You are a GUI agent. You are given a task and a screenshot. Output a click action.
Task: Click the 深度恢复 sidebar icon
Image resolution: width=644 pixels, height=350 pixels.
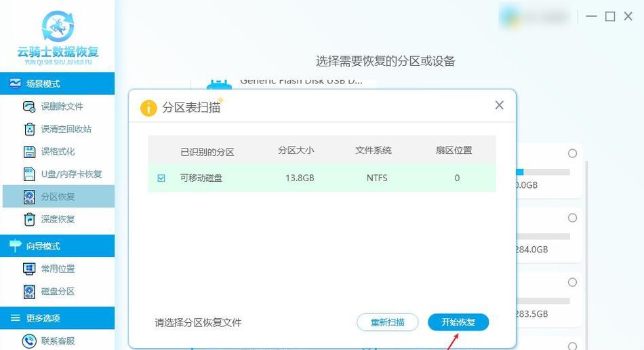30,219
